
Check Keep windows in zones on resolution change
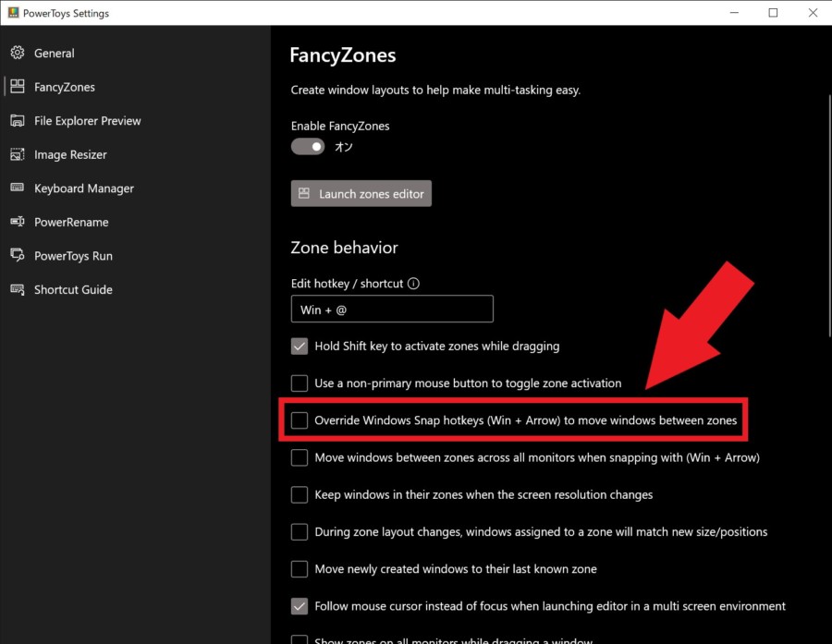coord(300,494)
